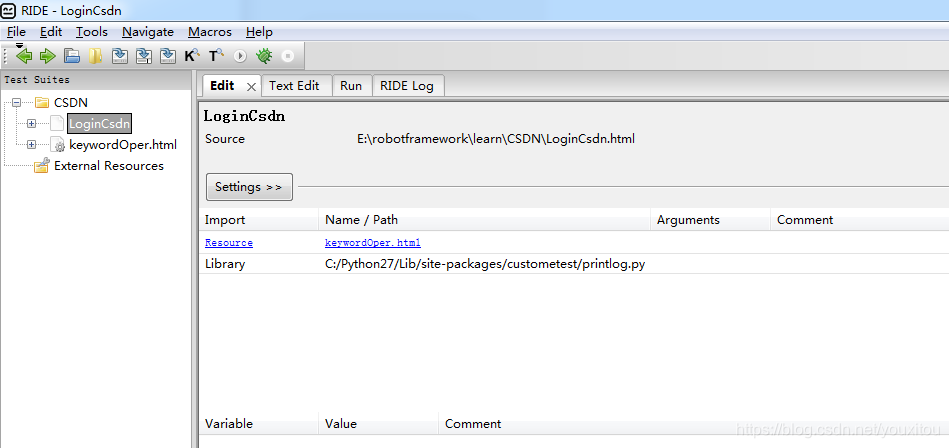Switch to the RIDE Log tab
The width and height of the screenshot is (949, 448).
coord(407,86)
